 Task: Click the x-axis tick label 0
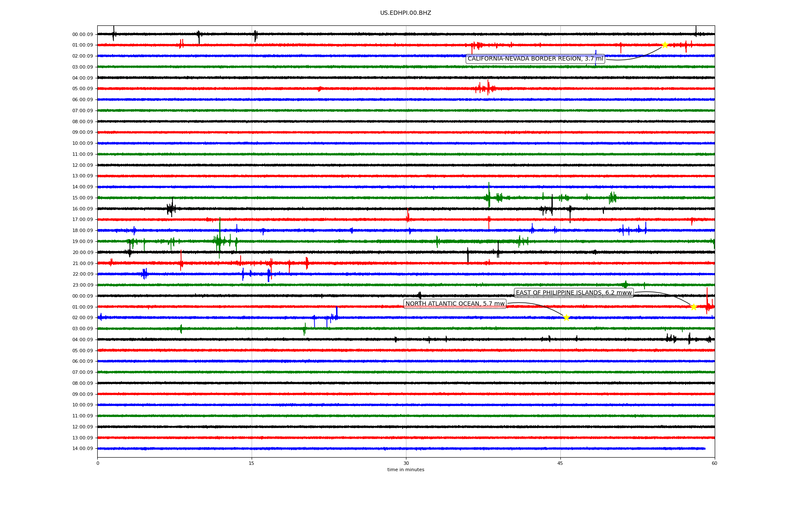click(98, 464)
